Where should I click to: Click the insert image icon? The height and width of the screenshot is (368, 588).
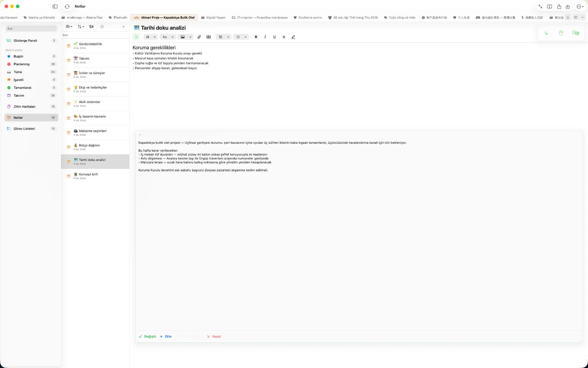click(x=183, y=37)
